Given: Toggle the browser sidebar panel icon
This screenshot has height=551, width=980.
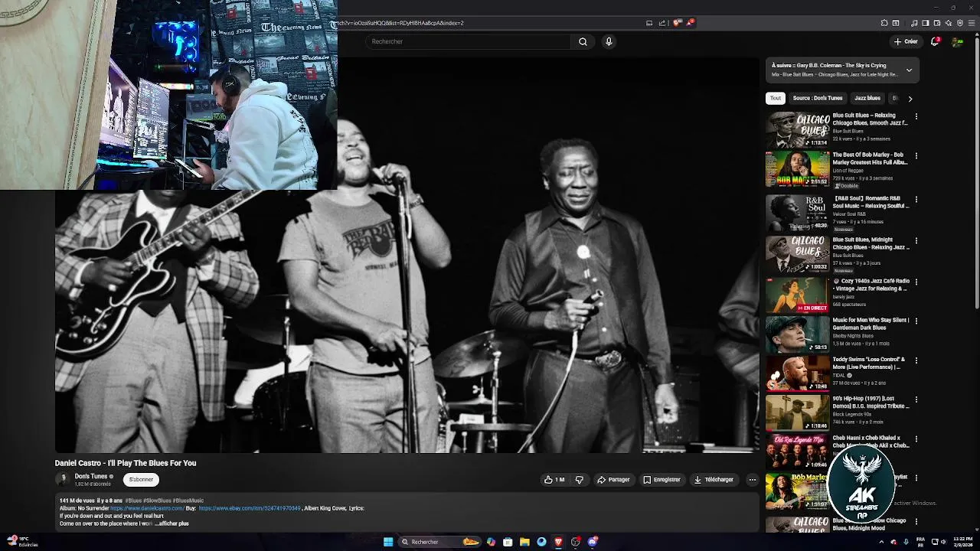Looking at the screenshot, I should 926,23.
